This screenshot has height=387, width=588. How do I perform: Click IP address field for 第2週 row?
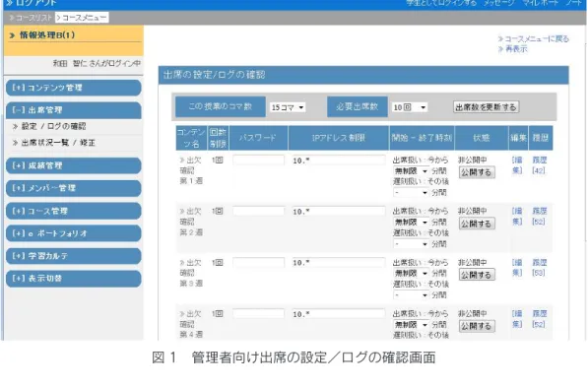coord(339,211)
